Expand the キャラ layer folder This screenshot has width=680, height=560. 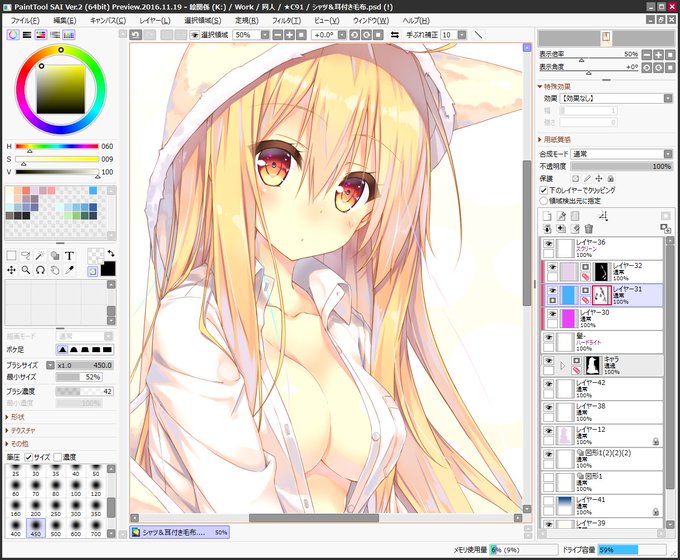563,366
